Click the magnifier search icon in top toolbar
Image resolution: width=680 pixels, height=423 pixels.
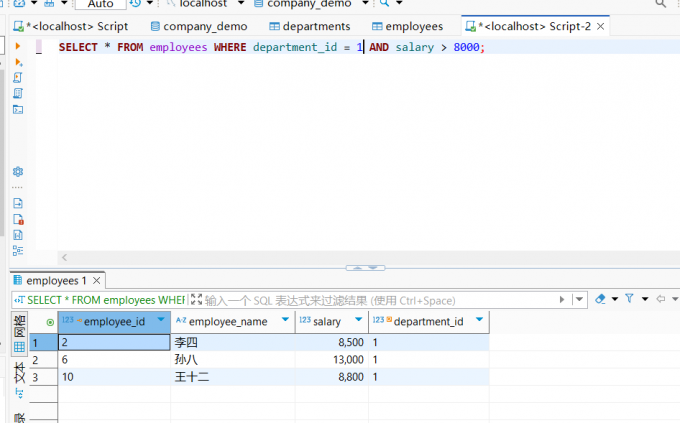(x=384, y=3)
